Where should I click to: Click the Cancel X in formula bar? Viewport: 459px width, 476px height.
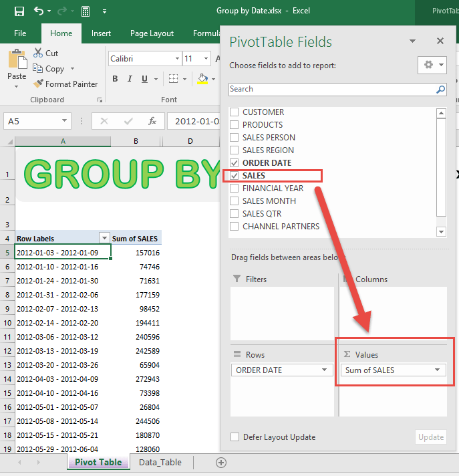click(104, 122)
